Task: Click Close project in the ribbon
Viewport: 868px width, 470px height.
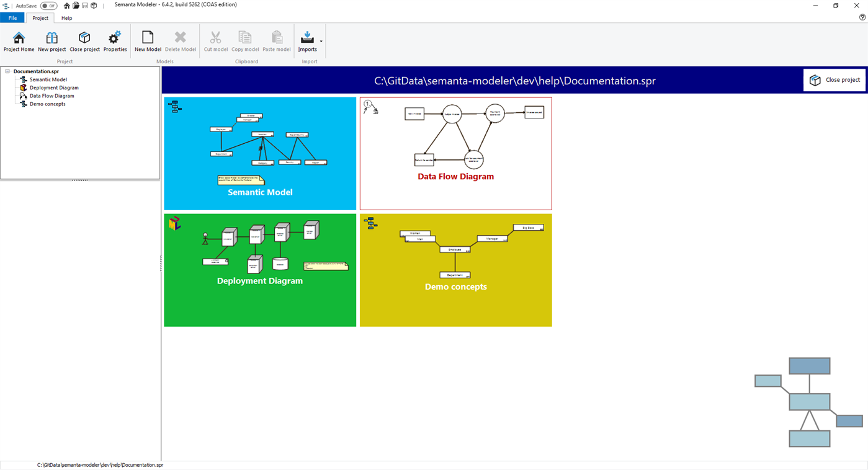Action: point(84,41)
